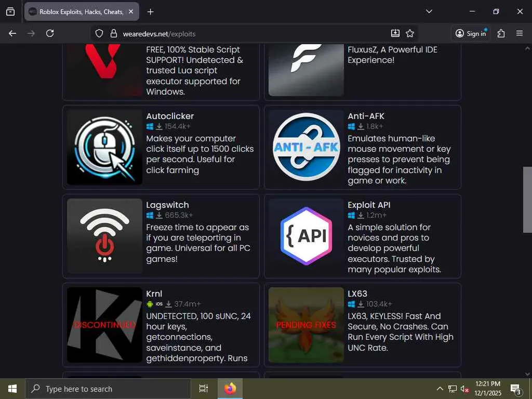Open Task View on the taskbar

coord(204,389)
